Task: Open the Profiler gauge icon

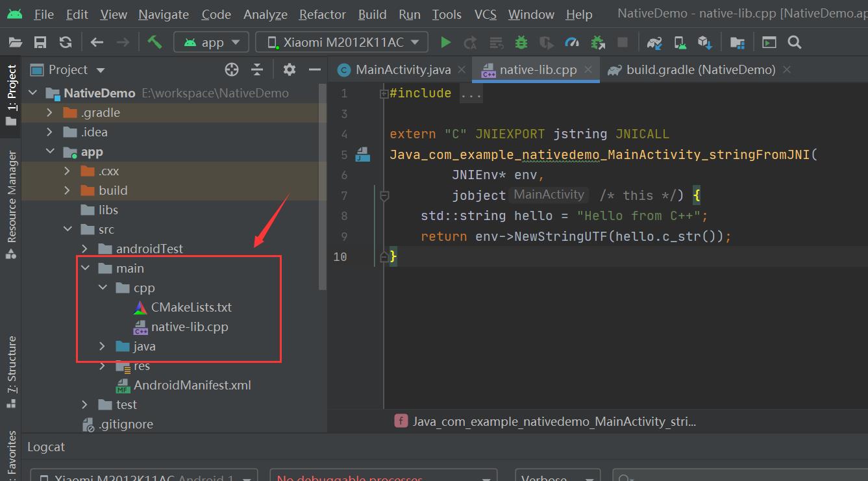Action: [x=571, y=42]
